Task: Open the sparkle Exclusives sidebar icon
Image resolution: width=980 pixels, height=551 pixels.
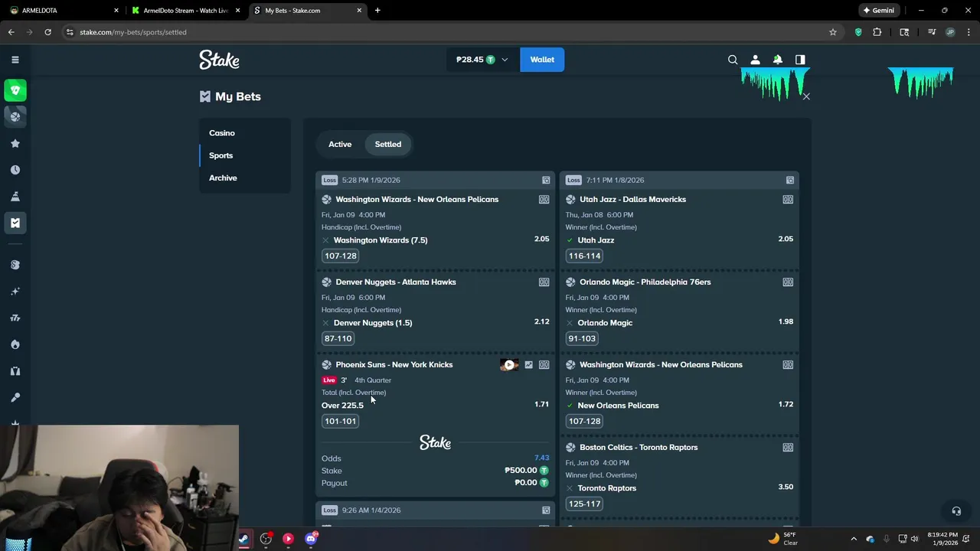Action: [x=15, y=292]
